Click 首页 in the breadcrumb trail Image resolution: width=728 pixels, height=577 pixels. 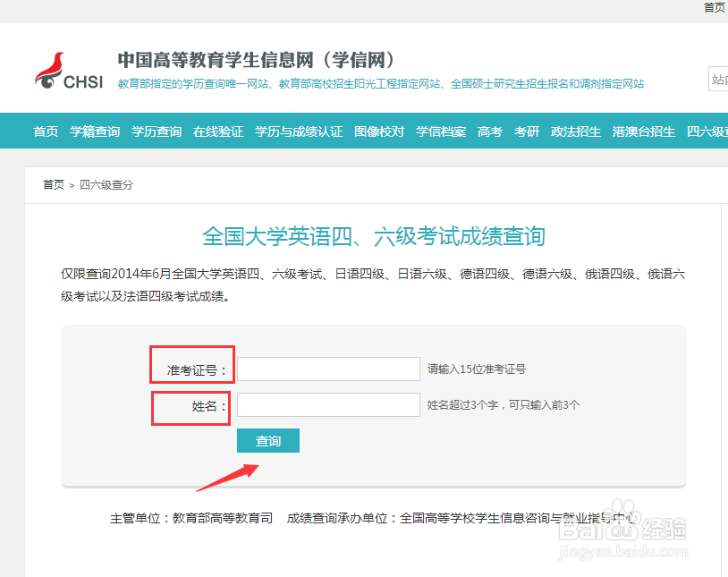click(52, 185)
